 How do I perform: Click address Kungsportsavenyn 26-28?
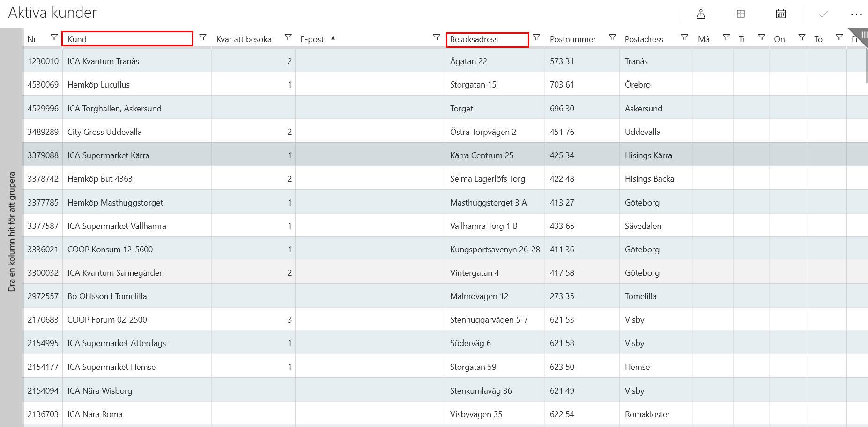[495, 250]
